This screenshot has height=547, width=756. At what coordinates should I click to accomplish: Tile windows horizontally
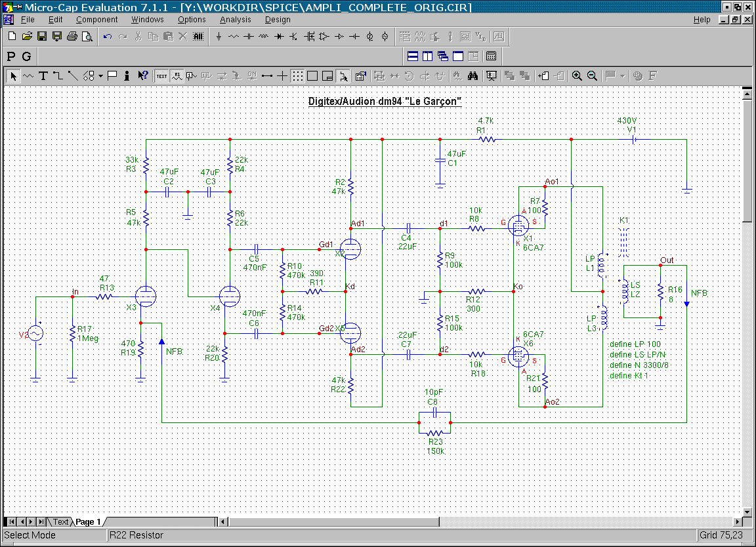413,56
